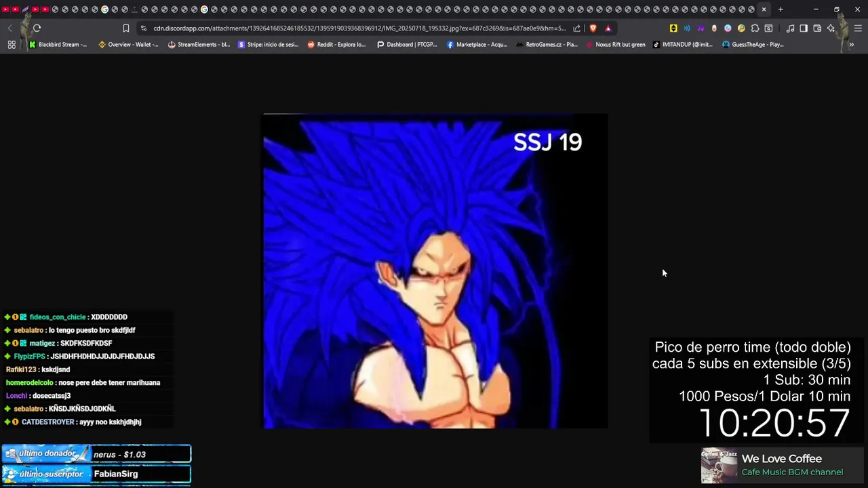Open Dashboard | PTCGP bookmark
Image resolution: width=868 pixels, height=488 pixels.
407,45
